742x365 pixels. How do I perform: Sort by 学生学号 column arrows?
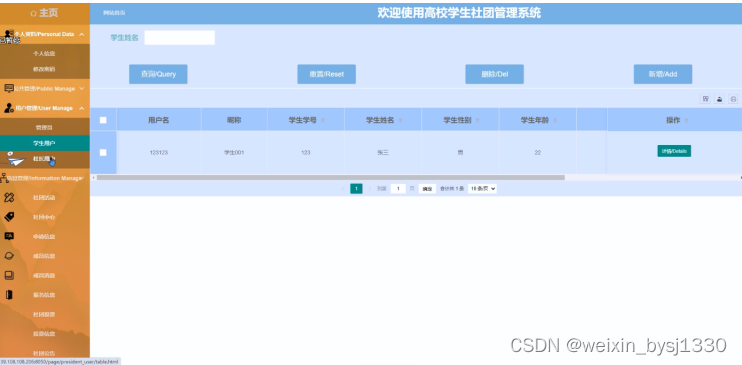click(x=323, y=121)
